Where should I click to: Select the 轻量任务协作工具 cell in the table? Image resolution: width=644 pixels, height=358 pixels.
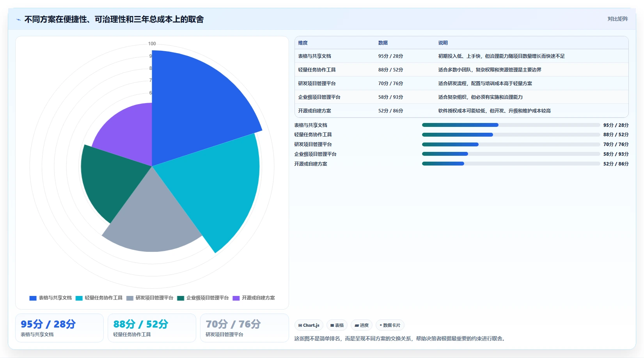[317, 70]
